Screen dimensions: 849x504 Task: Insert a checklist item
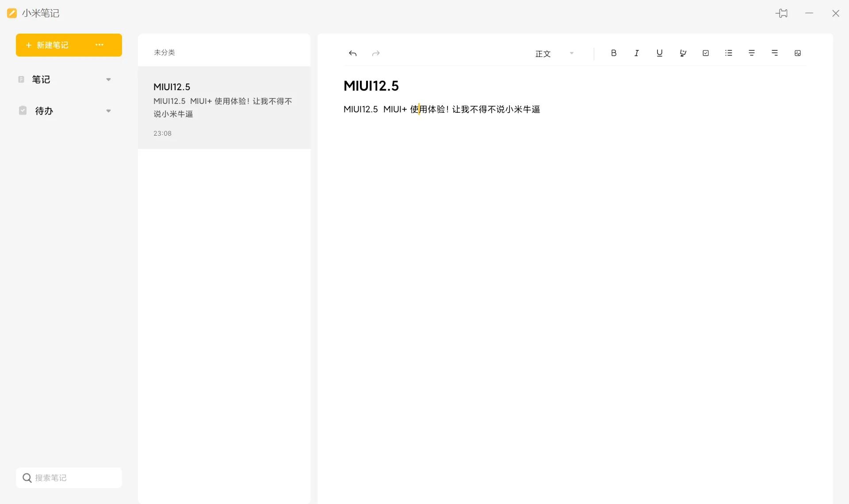pos(706,53)
